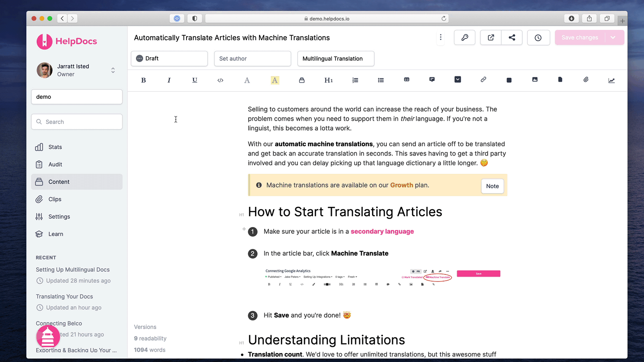Toggle bold formatting in the editor toolbar
Screen dimensions: 644x362
tap(144, 80)
